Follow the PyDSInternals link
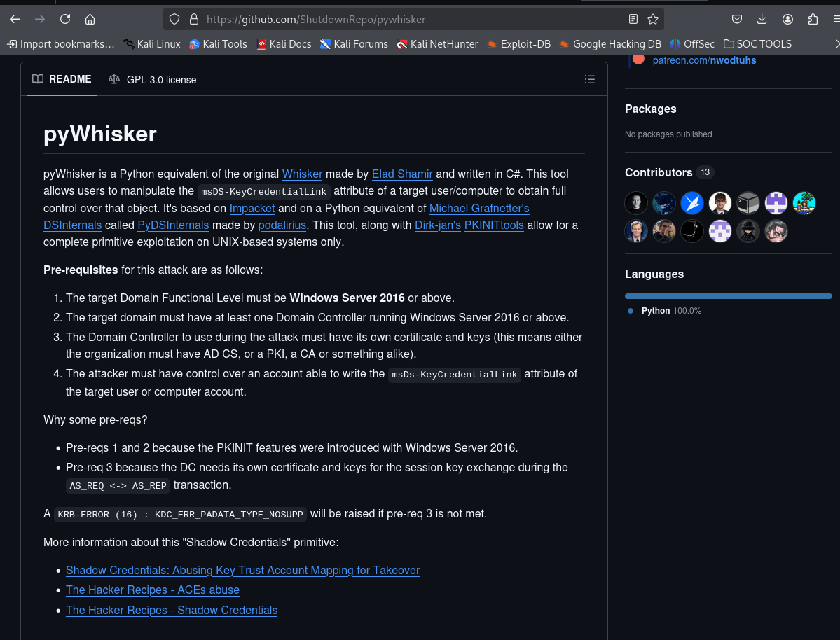The height and width of the screenshot is (640, 840). 173,225
